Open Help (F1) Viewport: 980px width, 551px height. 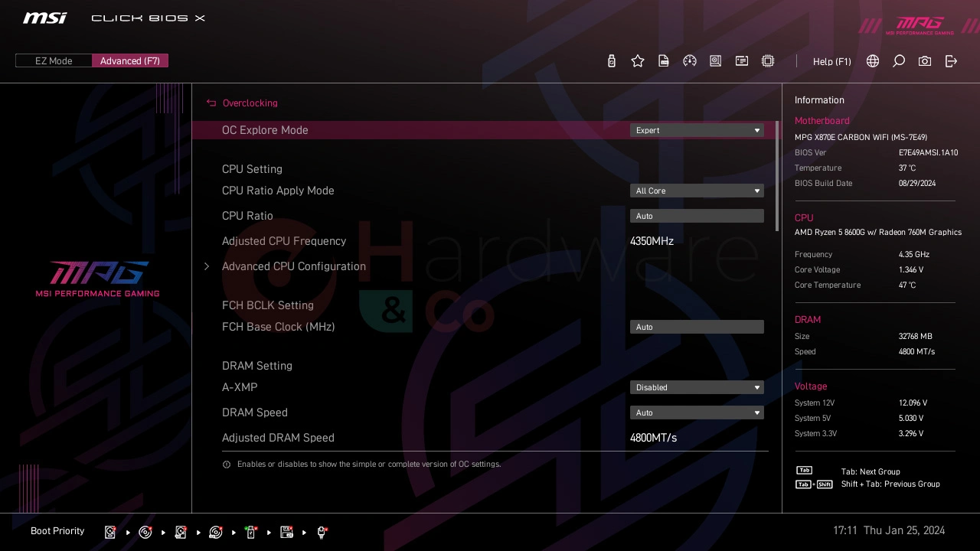pos(832,61)
